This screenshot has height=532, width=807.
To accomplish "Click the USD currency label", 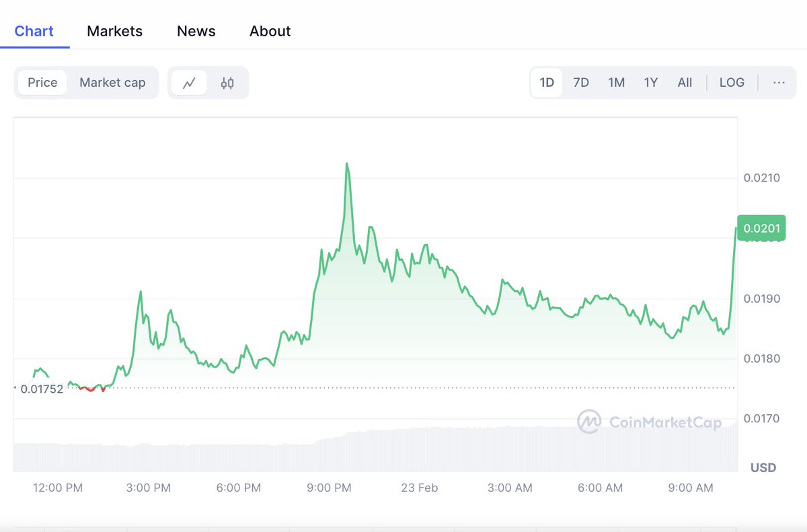I will (x=763, y=467).
